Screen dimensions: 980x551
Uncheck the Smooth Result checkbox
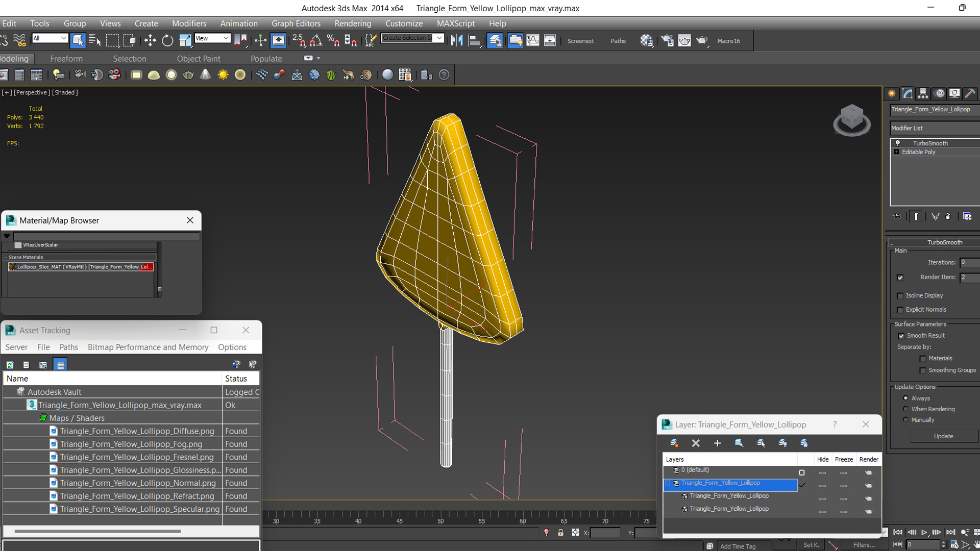click(x=901, y=336)
